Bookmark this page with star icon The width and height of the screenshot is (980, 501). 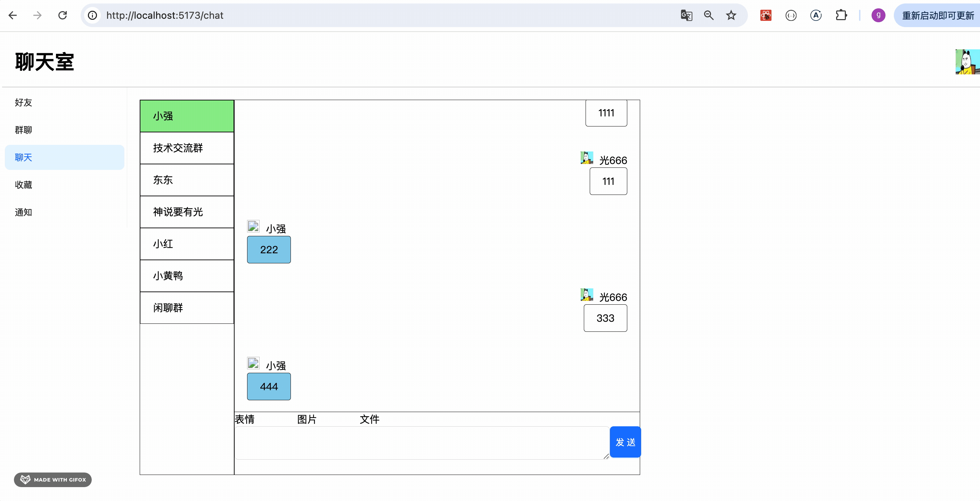[x=731, y=15]
